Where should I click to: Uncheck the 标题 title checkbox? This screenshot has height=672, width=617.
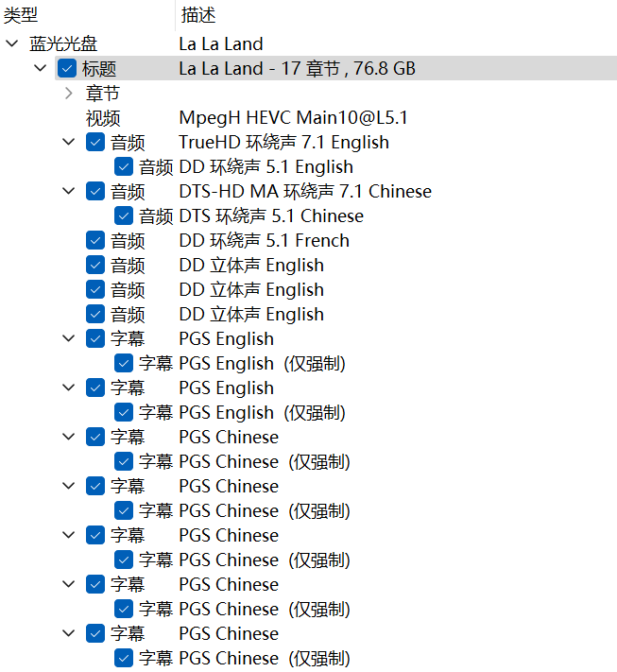tap(67, 69)
